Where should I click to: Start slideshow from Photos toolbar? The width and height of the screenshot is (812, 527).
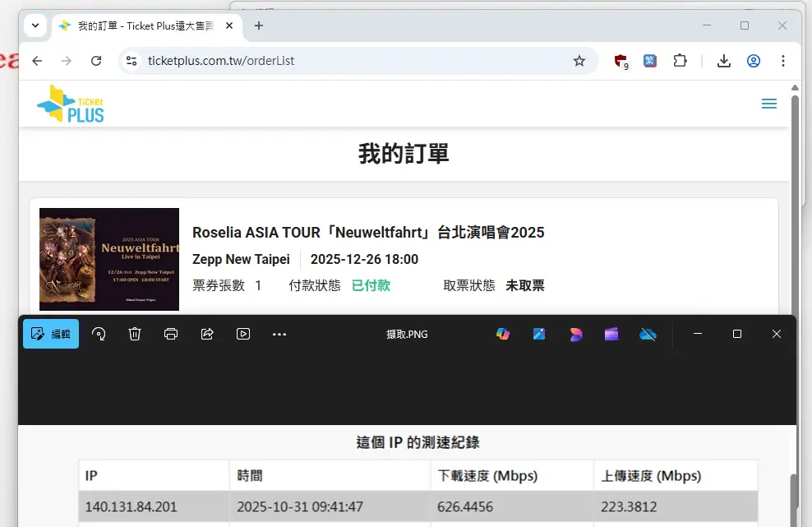click(x=243, y=334)
